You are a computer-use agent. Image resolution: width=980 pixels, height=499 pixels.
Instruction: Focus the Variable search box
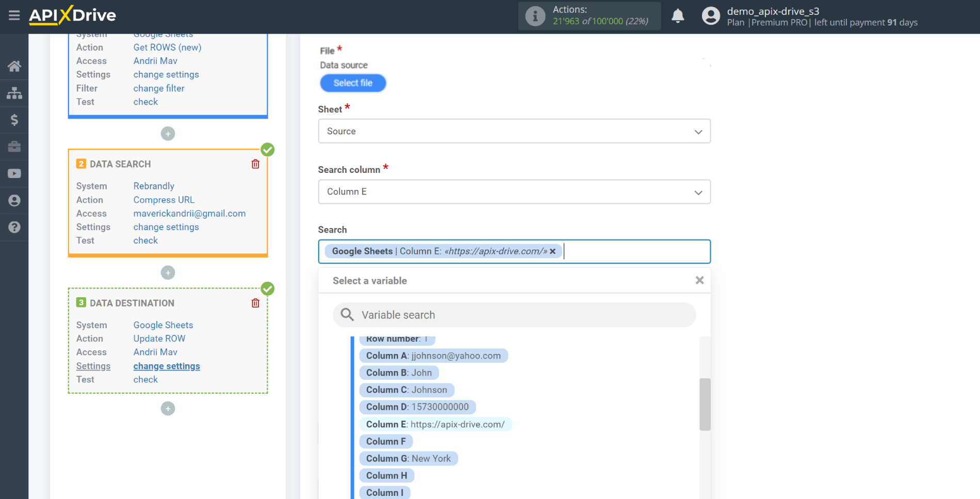(514, 315)
